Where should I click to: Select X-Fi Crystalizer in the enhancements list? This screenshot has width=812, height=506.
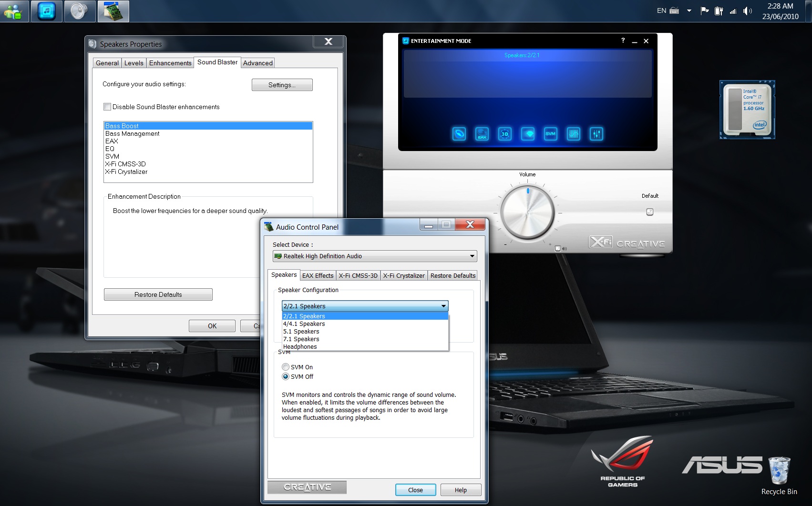click(x=208, y=172)
